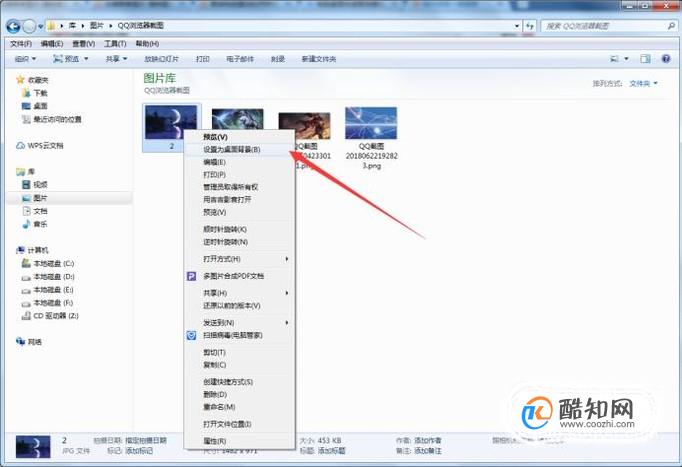Click the greyed Forward navigation button
The image size is (682, 467).
(29, 27)
